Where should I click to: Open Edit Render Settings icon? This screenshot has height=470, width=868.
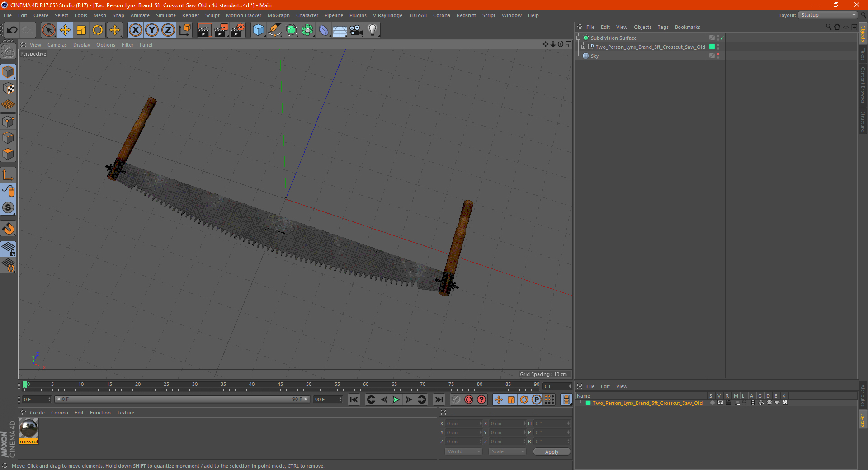click(237, 30)
